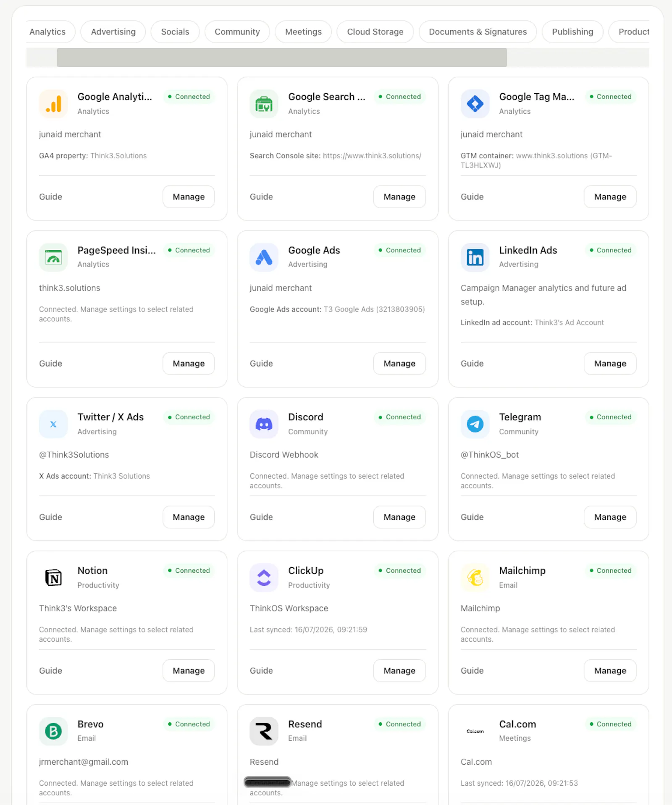The image size is (672, 805).
Task: Click the Mailchimp monkey icon
Action: 475,578
